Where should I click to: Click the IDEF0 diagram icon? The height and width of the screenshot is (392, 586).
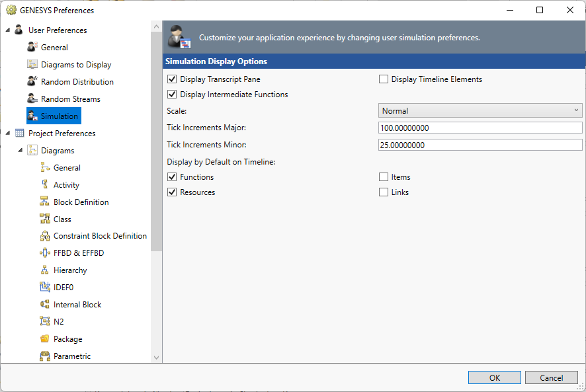coord(45,288)
